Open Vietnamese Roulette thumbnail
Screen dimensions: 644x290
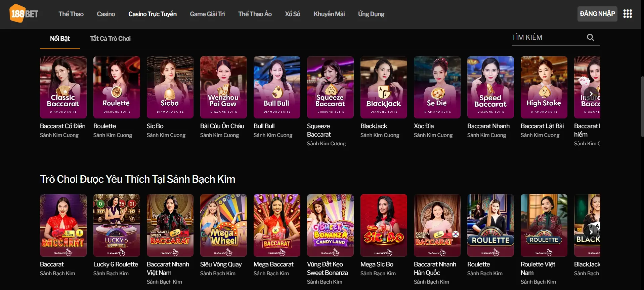pyautogui.click(x=544, y=225)
